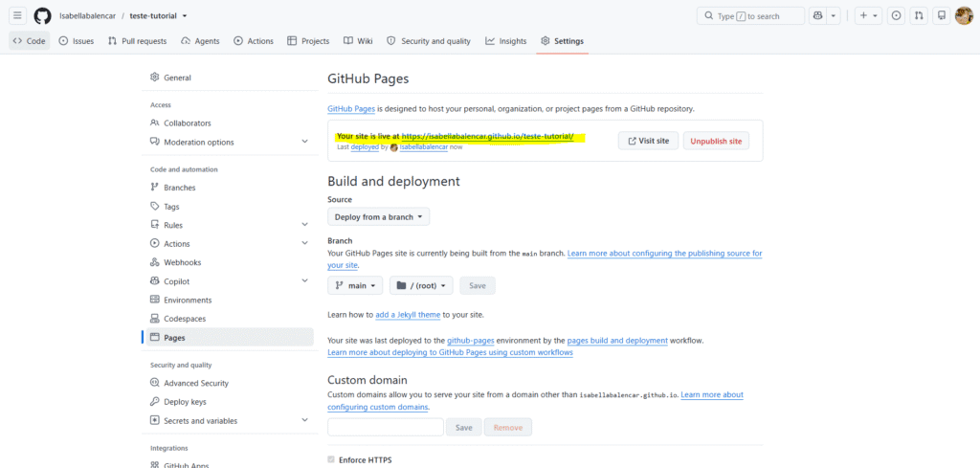Expand the plus create-new dropdown
The width and height of the screenshot is (980, 468).
pyautogui.click(x=868, y=15)
